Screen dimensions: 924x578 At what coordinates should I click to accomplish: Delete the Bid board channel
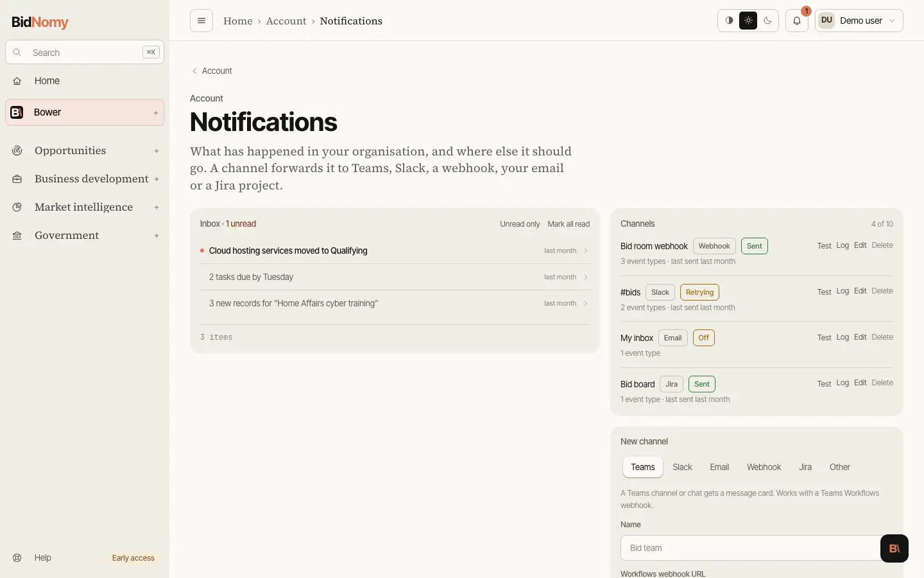[x=882, y=383]
